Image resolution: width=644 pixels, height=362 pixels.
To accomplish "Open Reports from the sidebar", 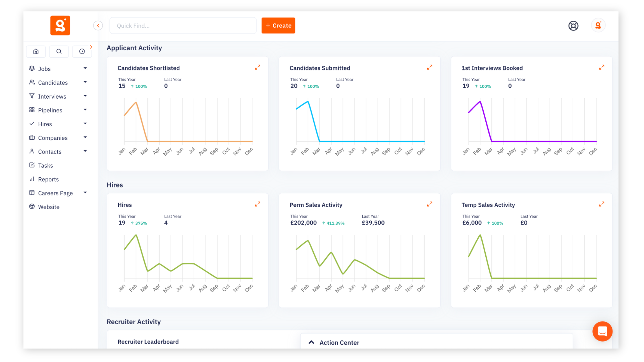I will point(48,179).
